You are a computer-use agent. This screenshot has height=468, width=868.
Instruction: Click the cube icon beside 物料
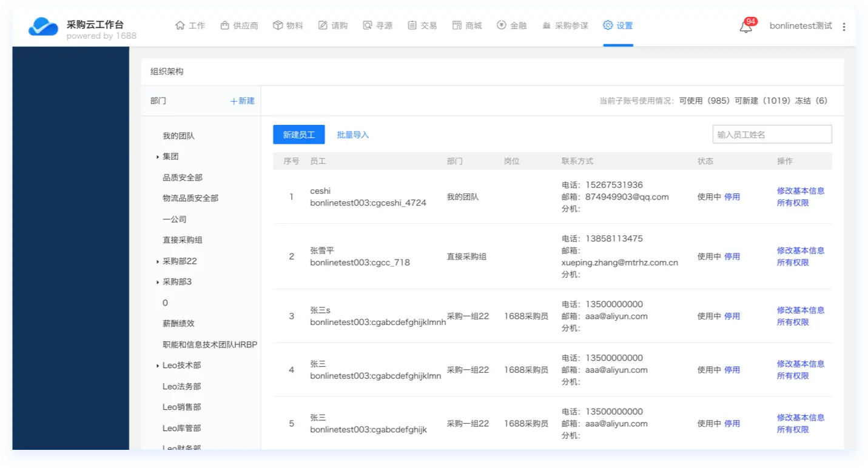tap(278, 25)
